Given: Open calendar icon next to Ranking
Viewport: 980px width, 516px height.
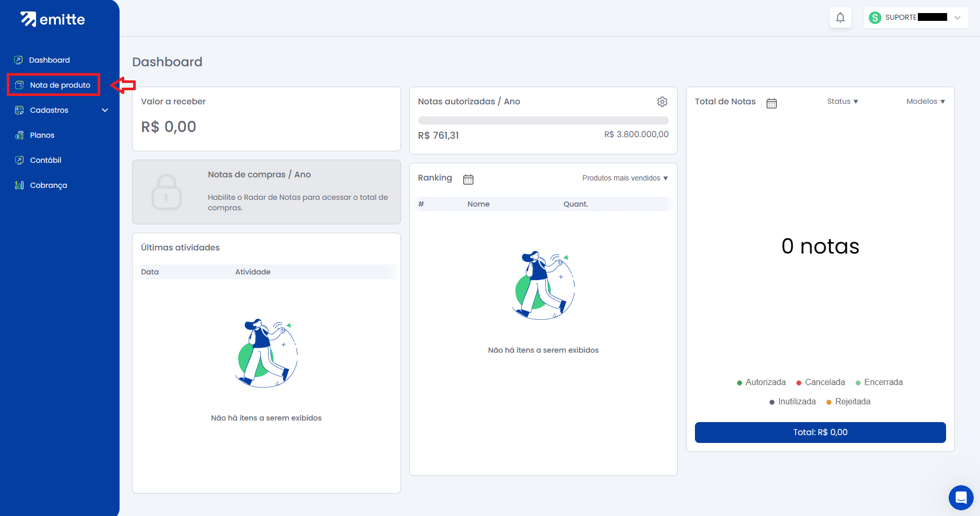Looking at the screenshot, I should click(x=468, y=179).
